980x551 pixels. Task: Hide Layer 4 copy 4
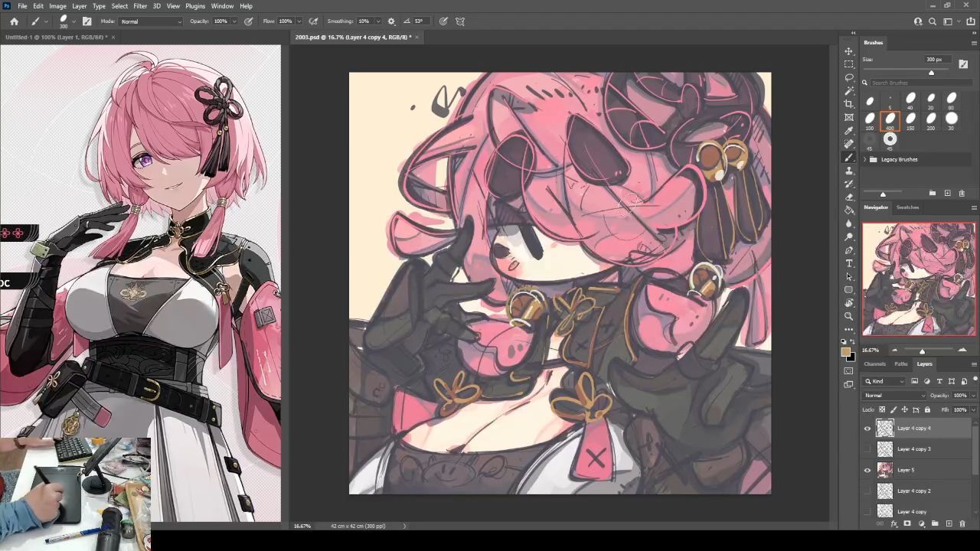point(867,429)
